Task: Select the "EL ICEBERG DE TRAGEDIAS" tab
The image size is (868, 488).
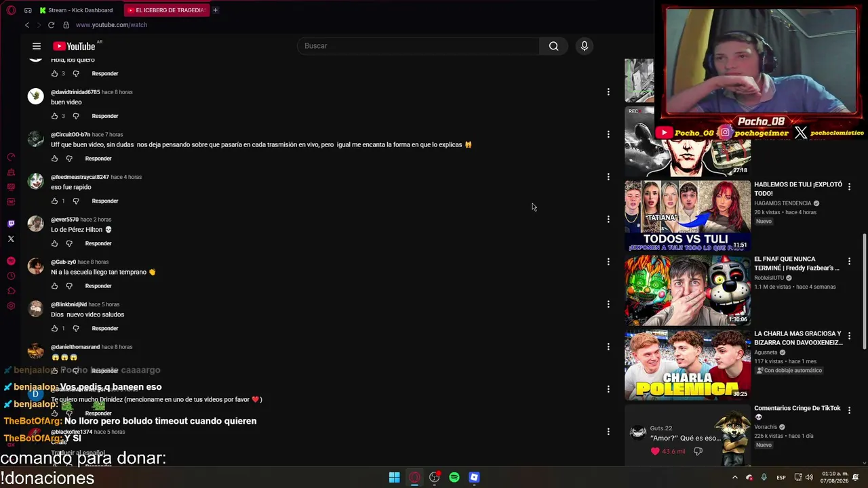Action: pyautogui.click(x=166, y=10)
